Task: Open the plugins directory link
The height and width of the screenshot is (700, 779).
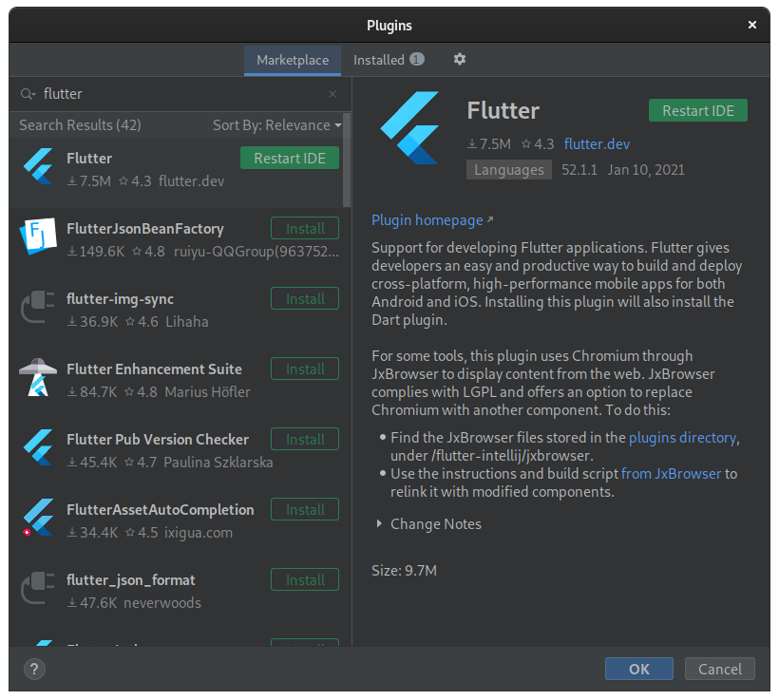Action: point(683,438)
